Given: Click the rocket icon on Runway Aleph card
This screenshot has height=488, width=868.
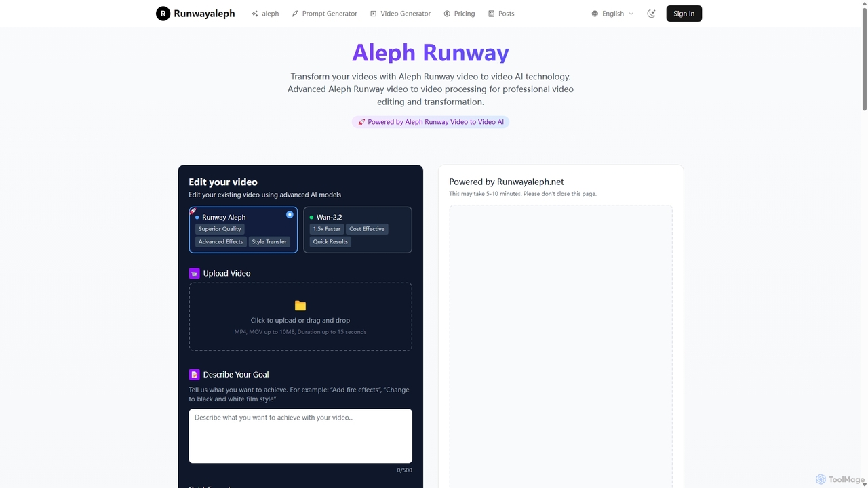Looking at the screenshot, I should click(x=193, y=211).
